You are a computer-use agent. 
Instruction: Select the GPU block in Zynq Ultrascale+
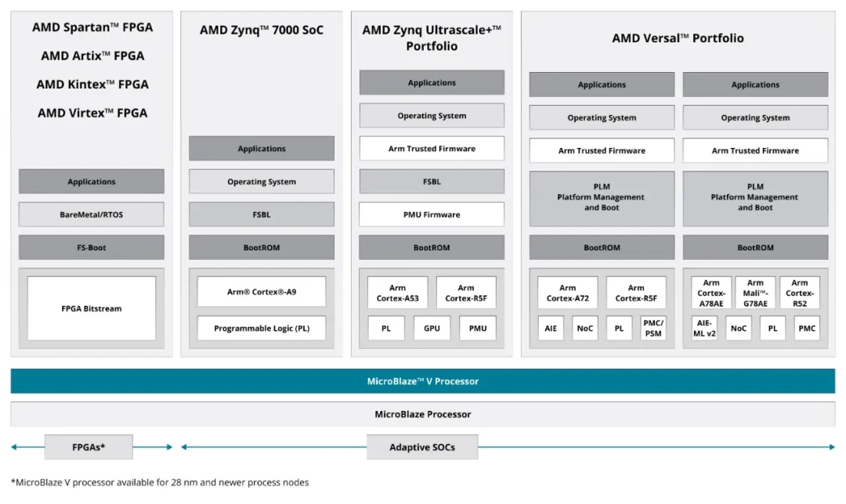pyautogui.click(x=432, y=328)
